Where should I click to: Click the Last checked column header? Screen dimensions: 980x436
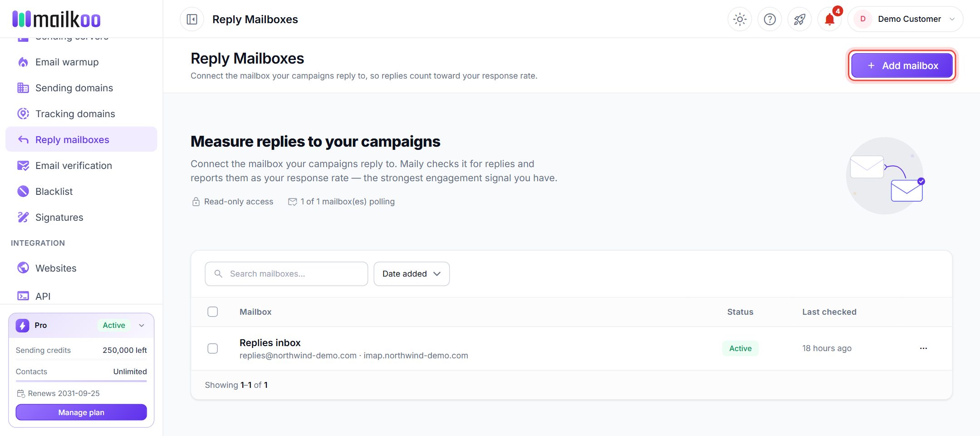[829, 312]
